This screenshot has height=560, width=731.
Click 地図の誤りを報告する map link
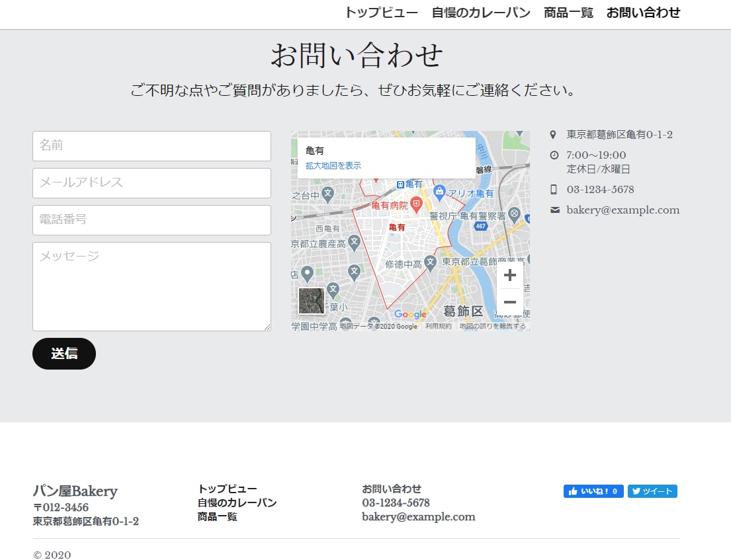pos(492,326)
